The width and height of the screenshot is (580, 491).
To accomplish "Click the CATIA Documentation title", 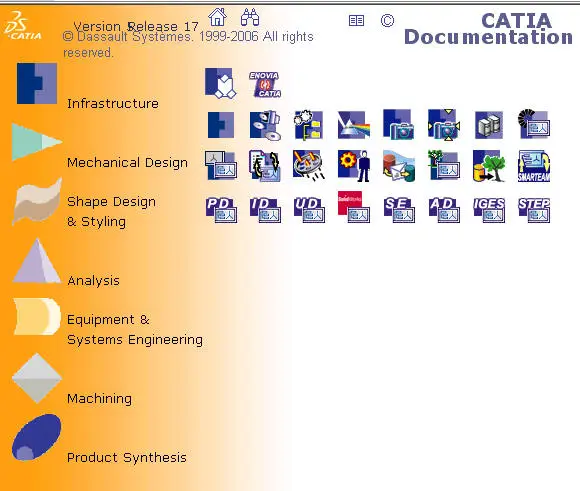I will pyautogui.click(x=488, y=29).
